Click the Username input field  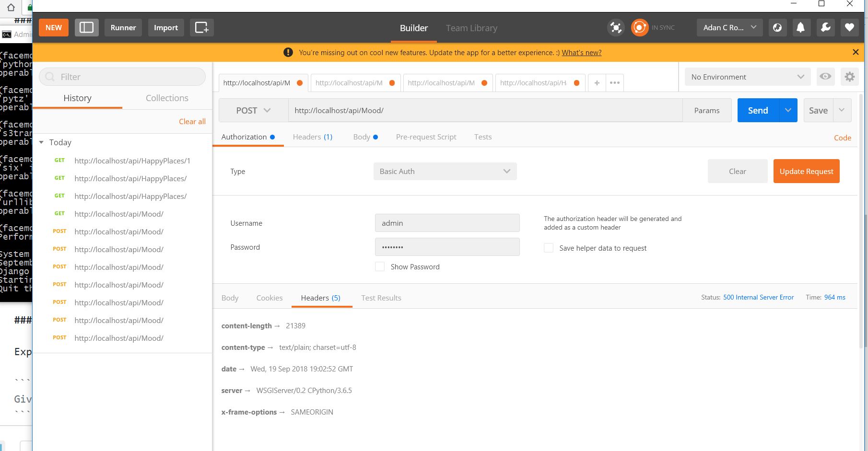pos(447,223)
